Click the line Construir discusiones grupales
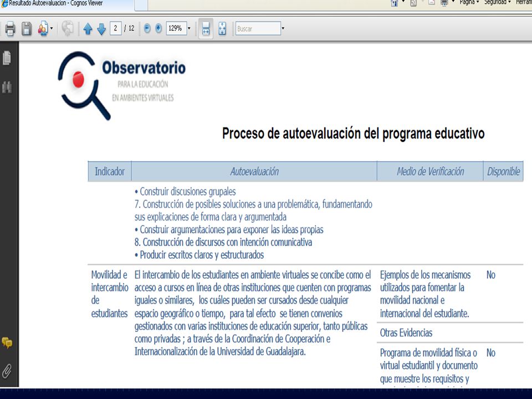Viewport: 532px width, 399px height. [185, 192]
